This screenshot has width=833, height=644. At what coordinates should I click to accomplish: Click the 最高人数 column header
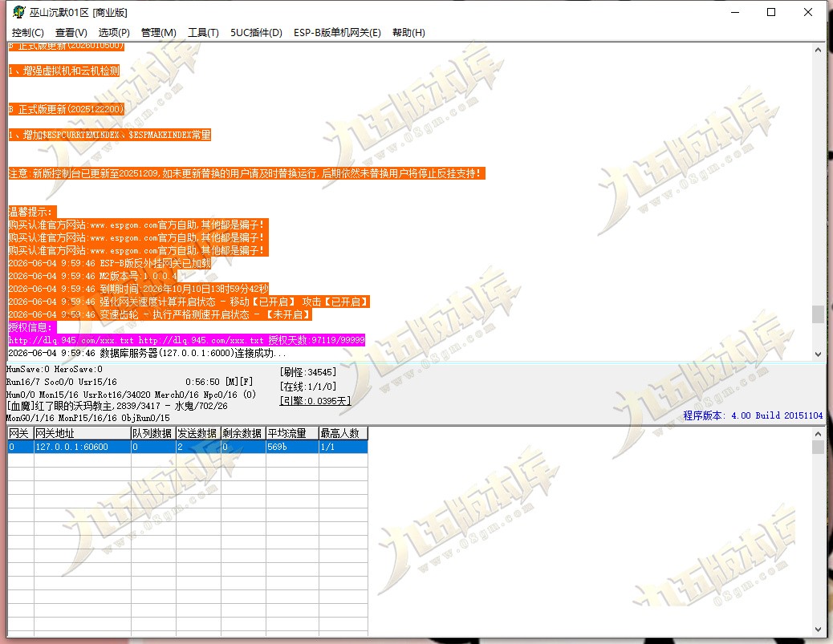[343, 433]
